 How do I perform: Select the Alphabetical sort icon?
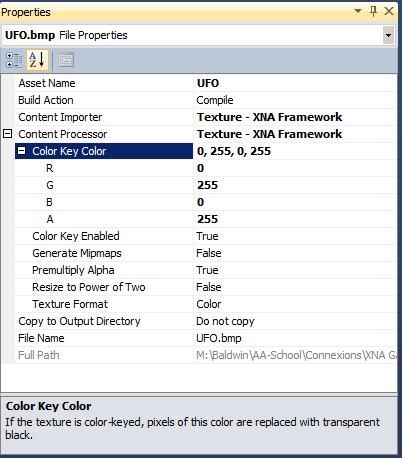point(37,60)
